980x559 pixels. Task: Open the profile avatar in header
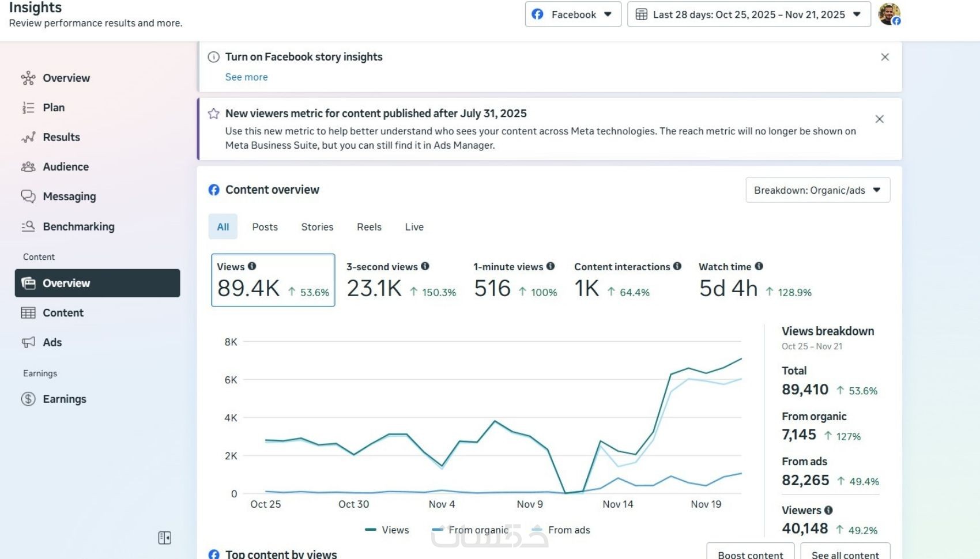point(889,14)
